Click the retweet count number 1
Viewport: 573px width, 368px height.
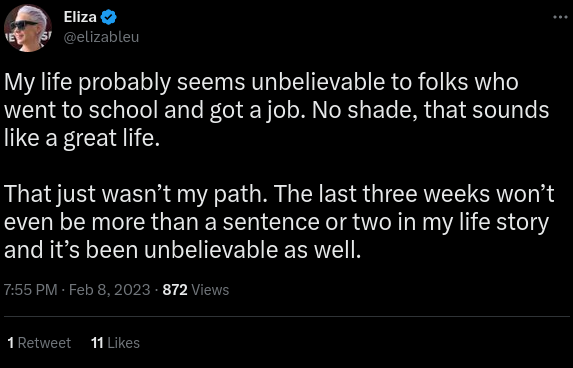click(x=11, y=343)
